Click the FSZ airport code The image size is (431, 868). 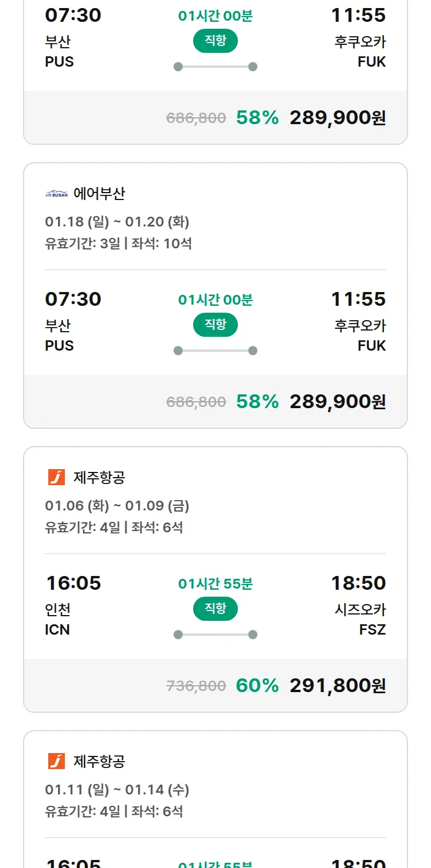(372, 629)
